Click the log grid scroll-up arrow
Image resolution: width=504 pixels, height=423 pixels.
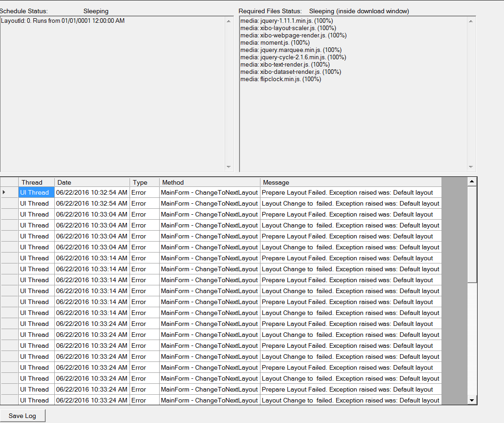(x=472, y=181)
